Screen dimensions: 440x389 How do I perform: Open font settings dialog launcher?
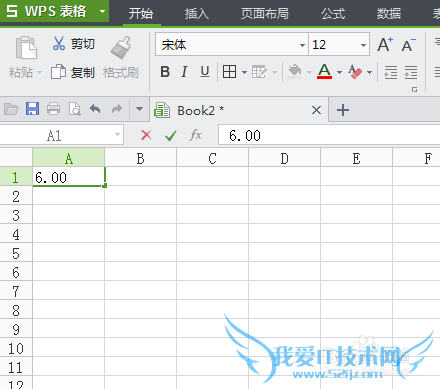(x=414, y=89)
